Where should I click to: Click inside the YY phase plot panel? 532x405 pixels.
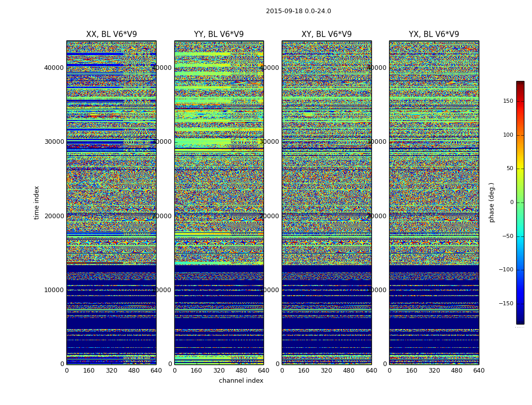pos(219,202)
